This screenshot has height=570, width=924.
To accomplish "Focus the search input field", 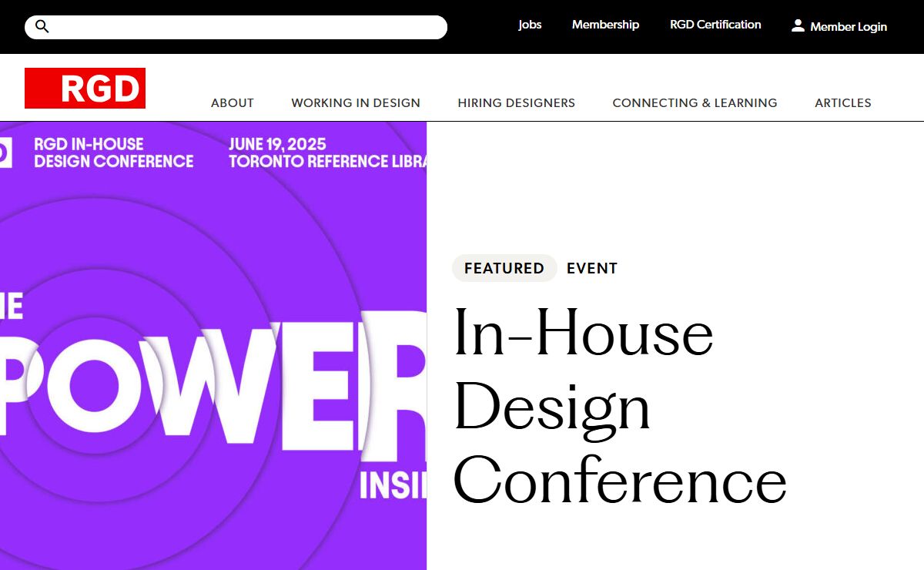I will coord(236,27).
